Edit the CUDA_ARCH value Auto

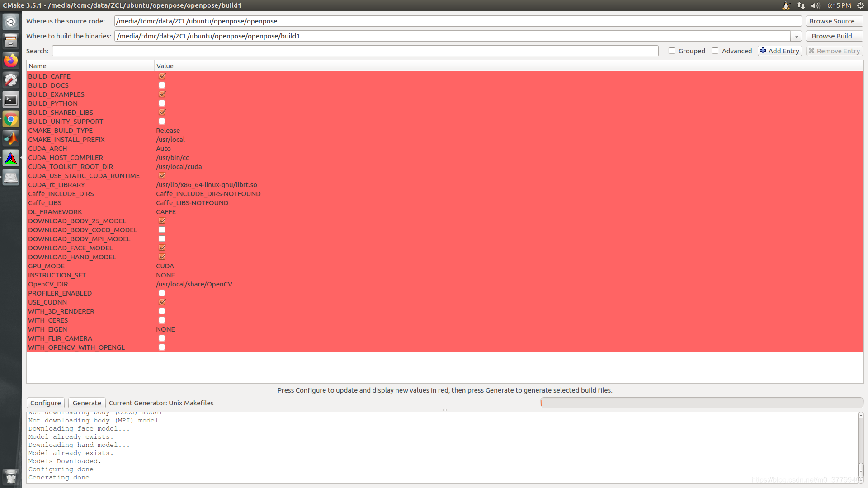[163, 149]
